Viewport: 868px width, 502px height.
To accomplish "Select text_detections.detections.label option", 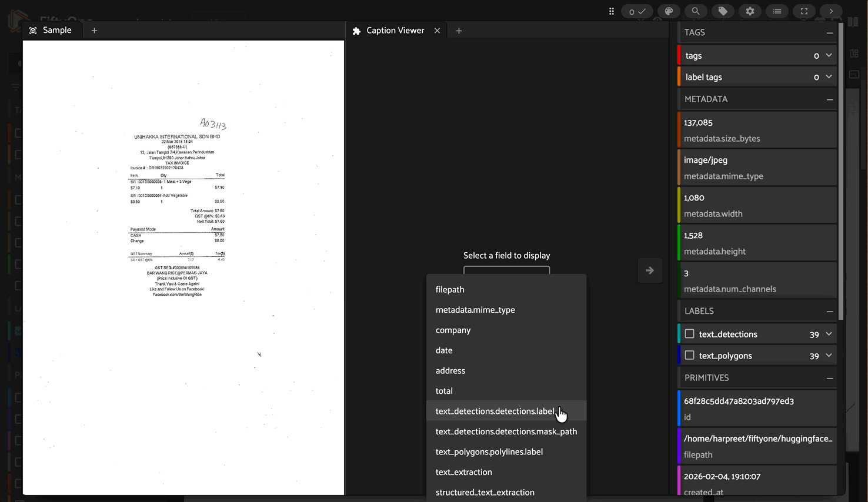I will 506,411.
